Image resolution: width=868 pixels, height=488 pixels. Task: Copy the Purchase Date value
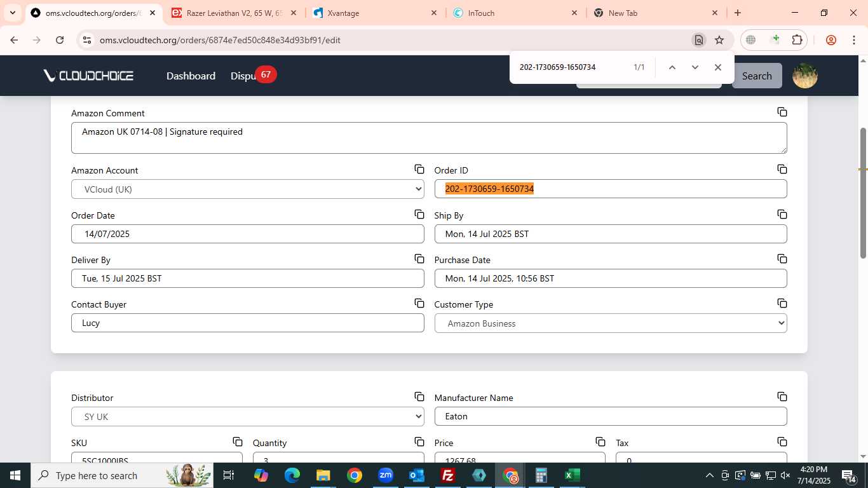[782, 259]
